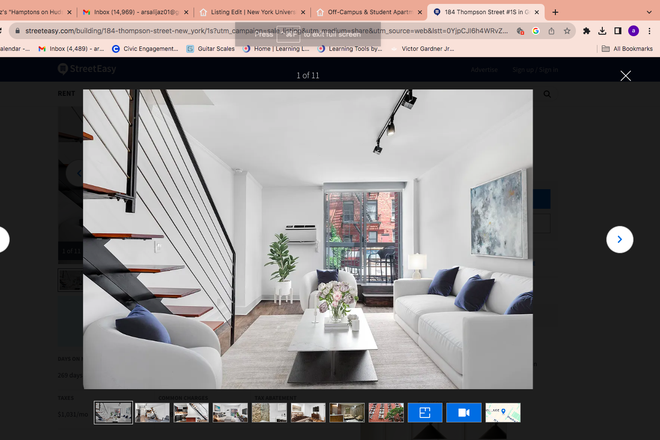Select the fifth stone wall thumbnail

269,413
